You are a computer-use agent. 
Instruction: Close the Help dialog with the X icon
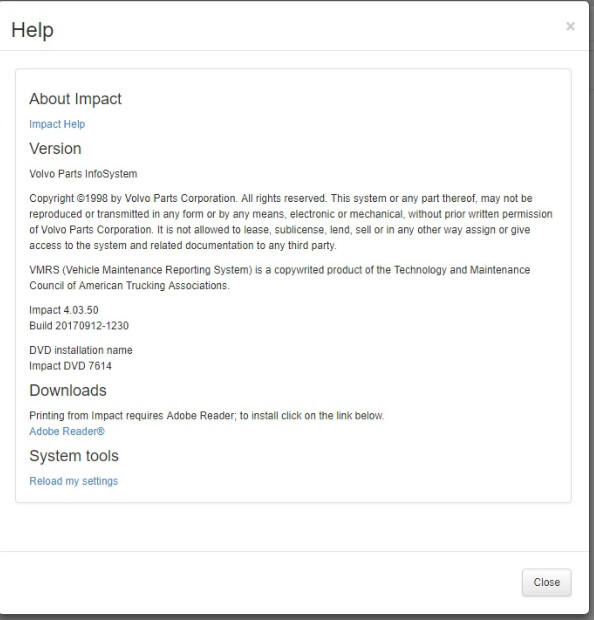point(570,26)
